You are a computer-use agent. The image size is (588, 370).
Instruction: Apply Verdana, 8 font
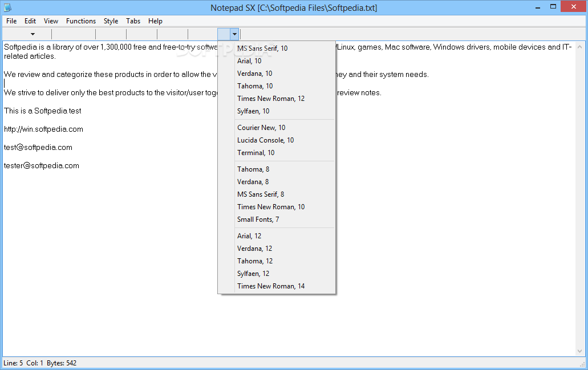pos(277,182)
